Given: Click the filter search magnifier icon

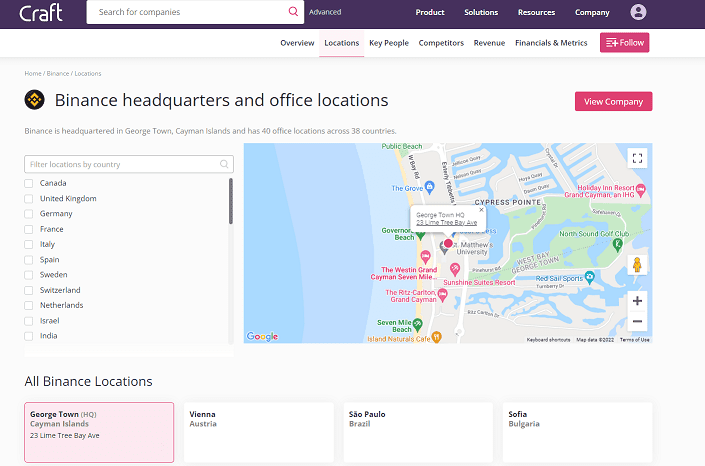Looking at the screenshot, I should click(224, 164).
